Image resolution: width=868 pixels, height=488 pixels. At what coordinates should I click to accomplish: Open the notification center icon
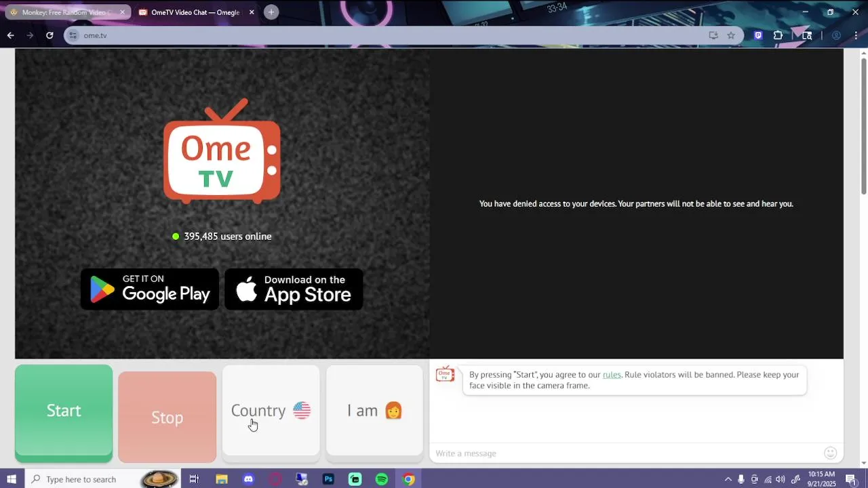[850, 479]
